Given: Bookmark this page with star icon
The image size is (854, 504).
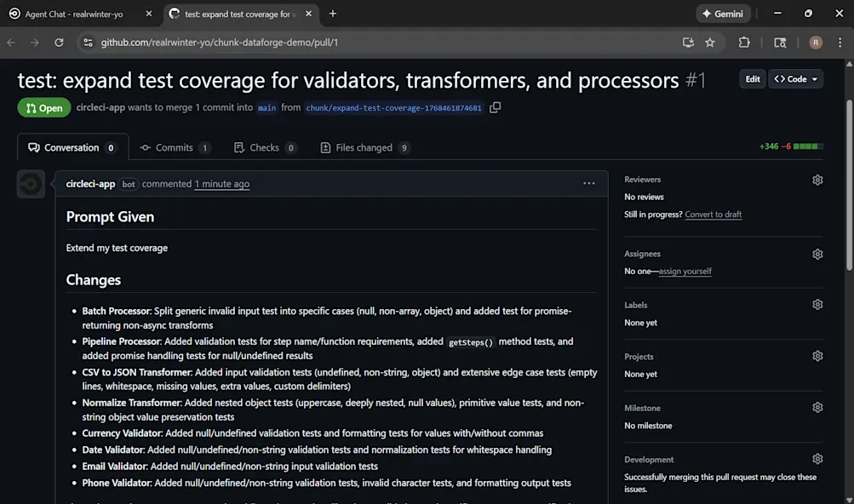Looking at the screenshot, I should tap(709, 43).
